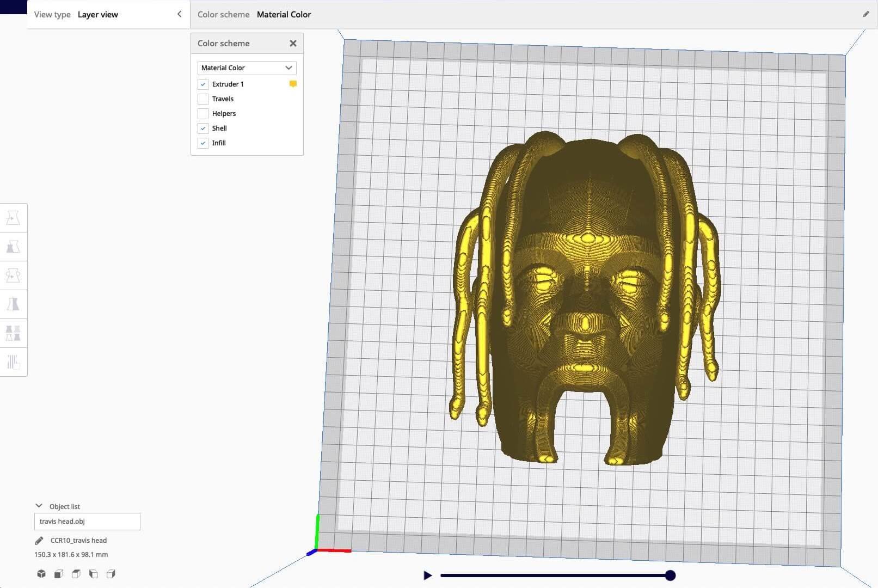Click the Shell label
The image size is (878, 588).
(x=219, y=128)
